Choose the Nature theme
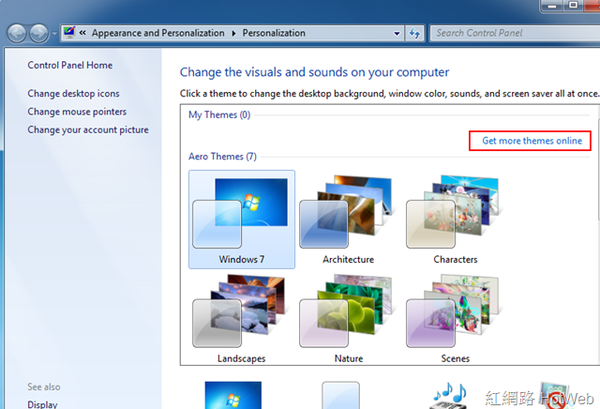The width and height of the screenshot is (600, 409). [x=348, y=318]
